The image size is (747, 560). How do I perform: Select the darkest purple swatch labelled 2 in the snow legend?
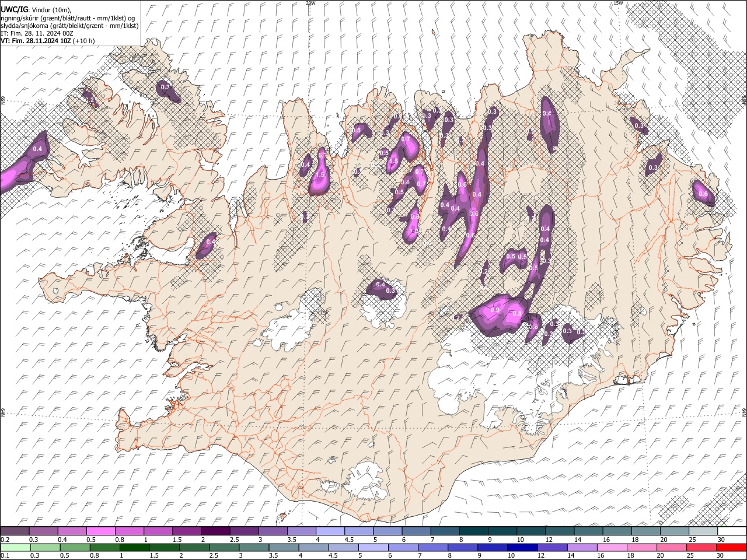[x=215, y=531]
